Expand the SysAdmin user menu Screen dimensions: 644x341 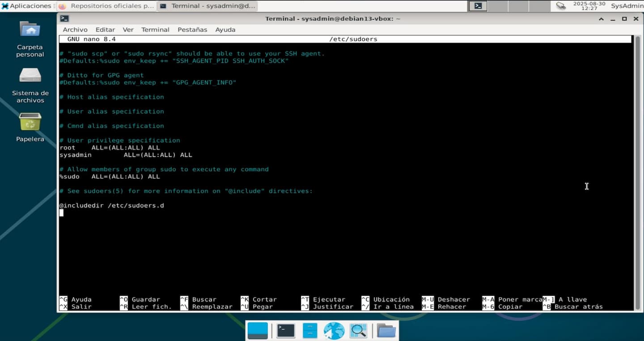627,6
